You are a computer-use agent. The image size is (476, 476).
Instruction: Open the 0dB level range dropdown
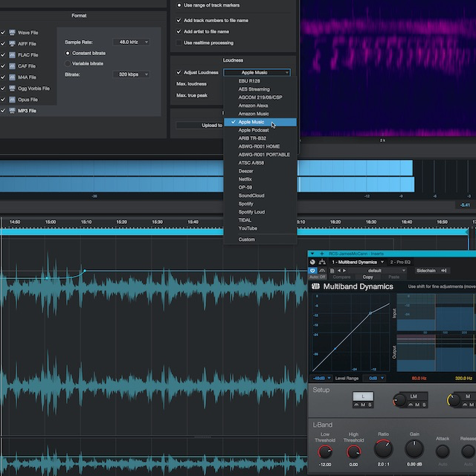pyautogui.click(x=376, y=379)
